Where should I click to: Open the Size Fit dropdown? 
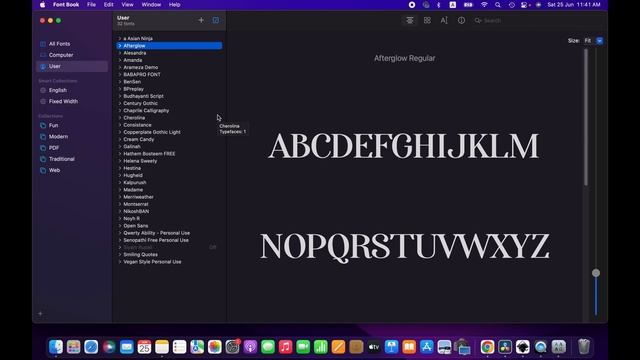coord(599,40)
